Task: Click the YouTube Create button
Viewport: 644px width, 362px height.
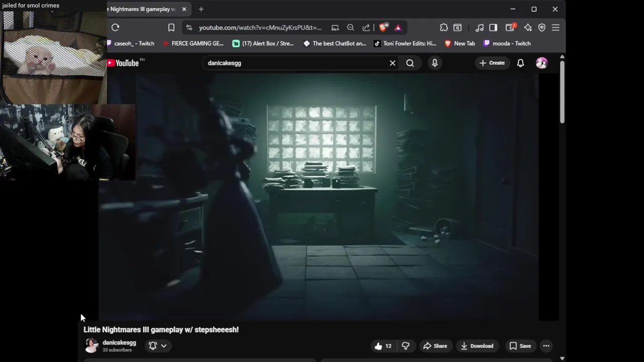Action: 492,63
